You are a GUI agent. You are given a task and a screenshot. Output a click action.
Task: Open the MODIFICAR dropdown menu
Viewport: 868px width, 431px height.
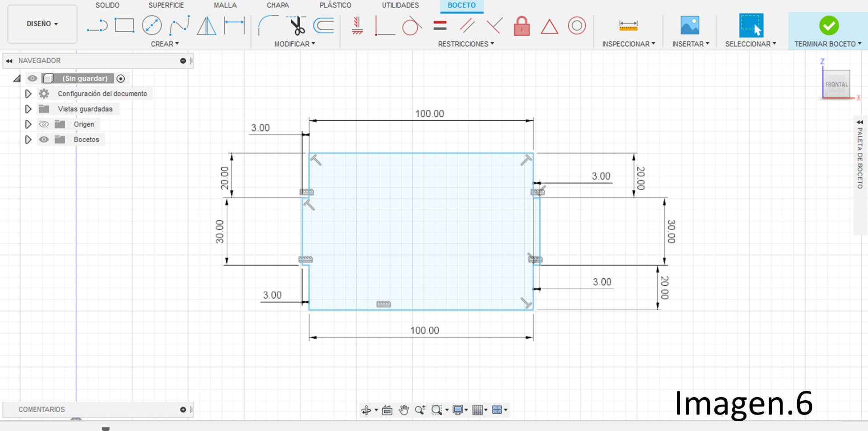[x=295, y=44]
